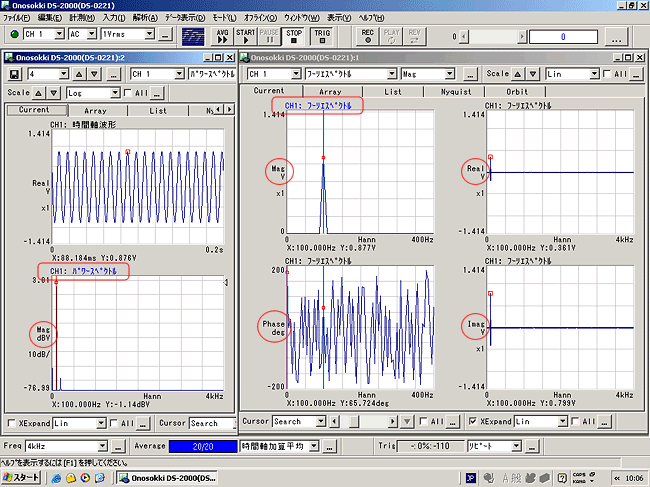This screenshot has width=650, height=487.
Task: Open the ヘルプ(H) menu
Action: 371,18
